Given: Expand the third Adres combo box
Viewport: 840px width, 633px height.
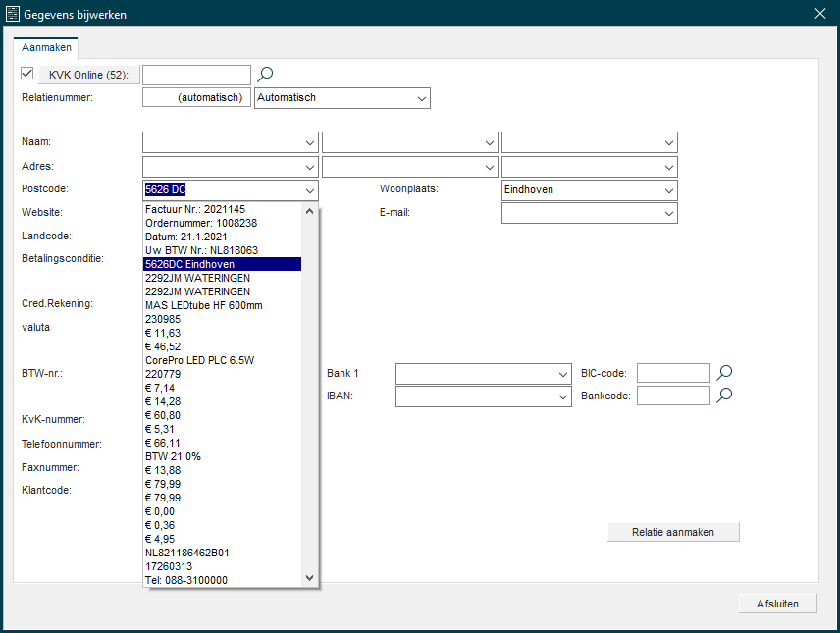Looking at the screenshot, I should coord(668,167).
